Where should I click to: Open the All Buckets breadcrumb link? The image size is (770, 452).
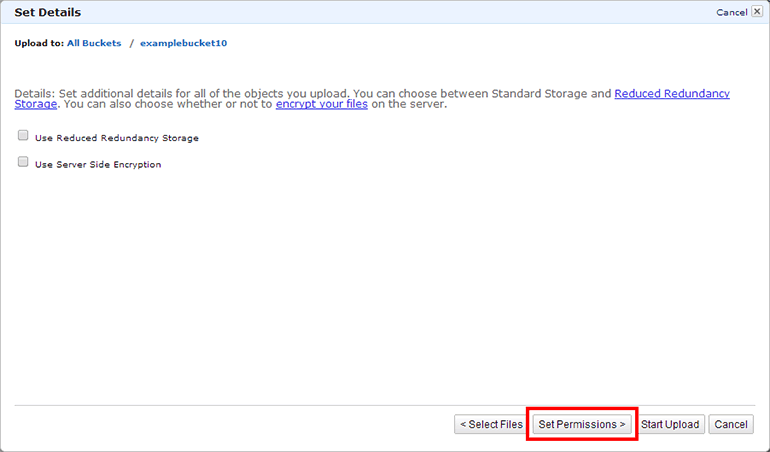[94, 44]
